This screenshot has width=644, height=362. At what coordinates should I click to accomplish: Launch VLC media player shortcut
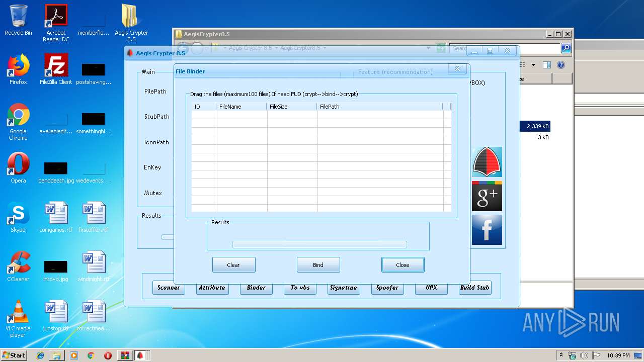18,319
